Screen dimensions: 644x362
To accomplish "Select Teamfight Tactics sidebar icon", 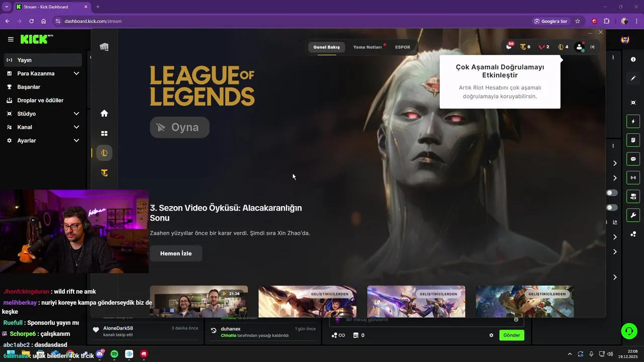I will click(x=104, y=173).
